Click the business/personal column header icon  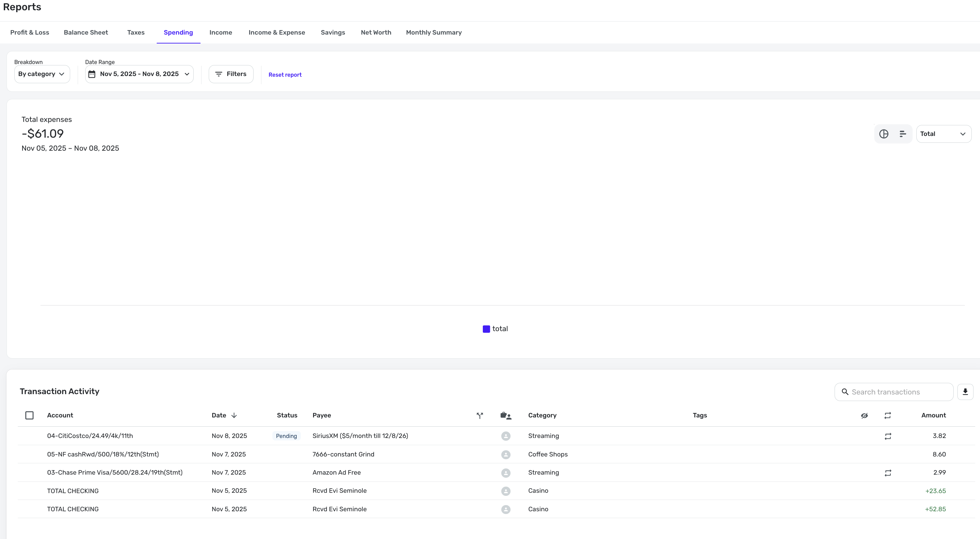pos(506,416)
